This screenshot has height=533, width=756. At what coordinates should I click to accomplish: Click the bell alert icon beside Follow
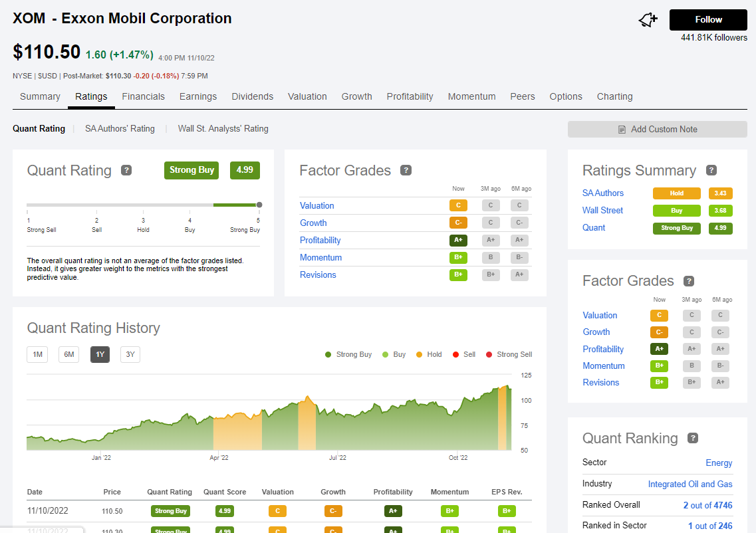coord(648,20)
